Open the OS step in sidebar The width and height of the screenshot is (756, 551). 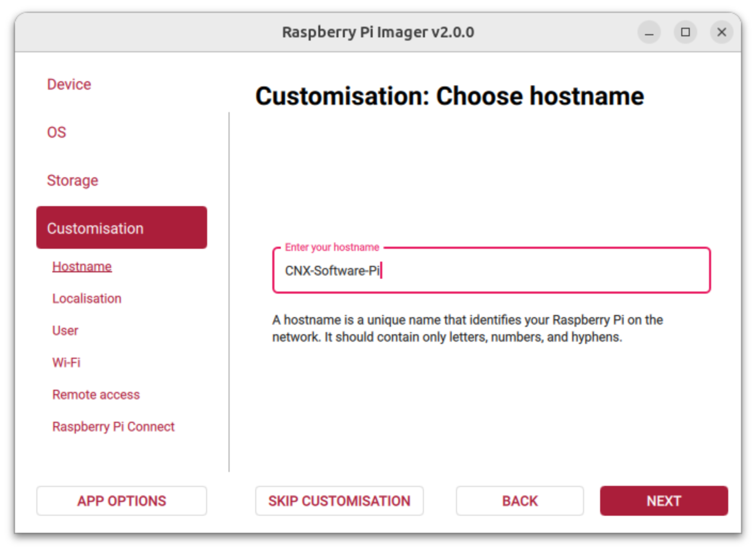click(57, 132)
